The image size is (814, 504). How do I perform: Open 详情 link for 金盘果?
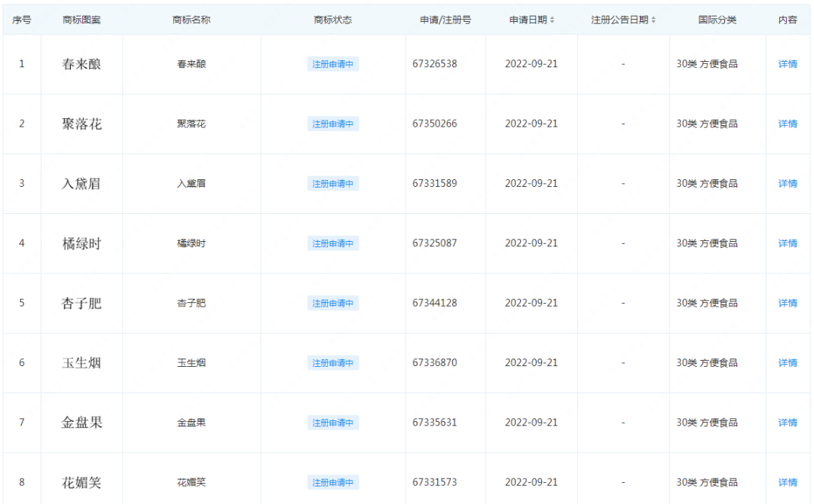[x=788, y=422]
